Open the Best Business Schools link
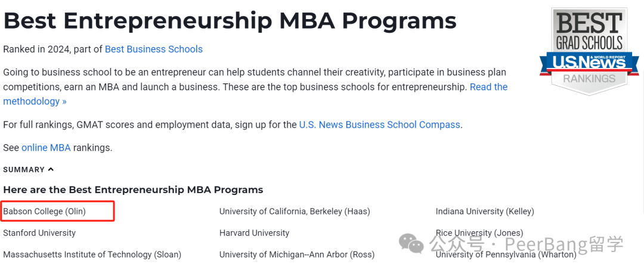The width and height of the screenshot is (644, 270). 154,49
